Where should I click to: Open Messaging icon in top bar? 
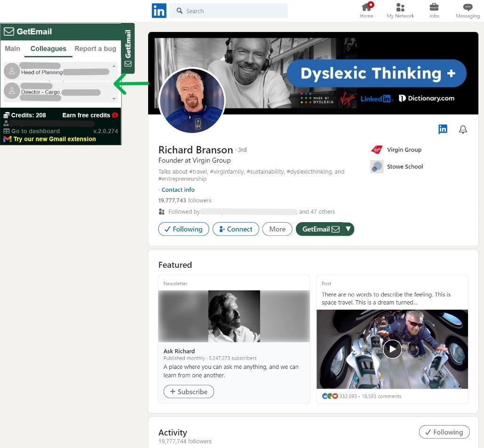468,8
